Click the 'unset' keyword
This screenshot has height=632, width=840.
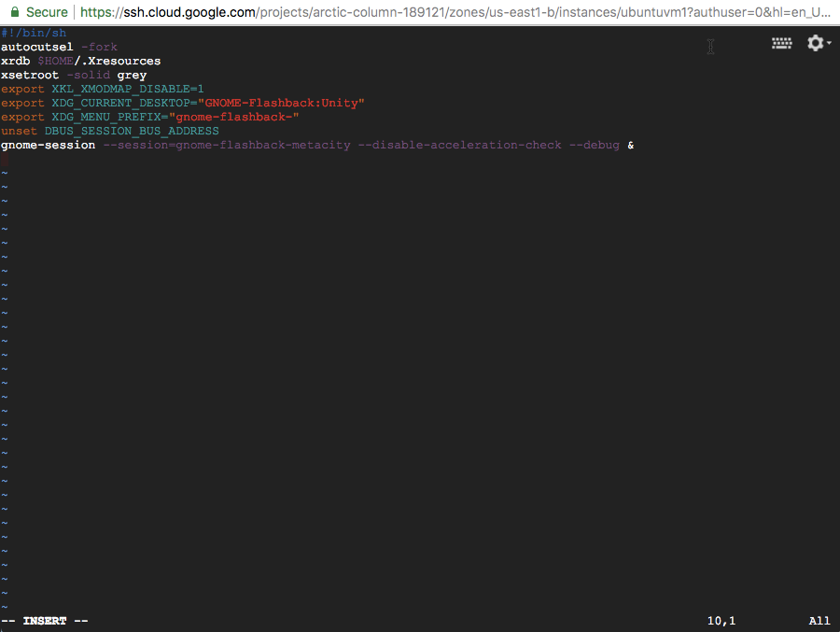point(20,131)
